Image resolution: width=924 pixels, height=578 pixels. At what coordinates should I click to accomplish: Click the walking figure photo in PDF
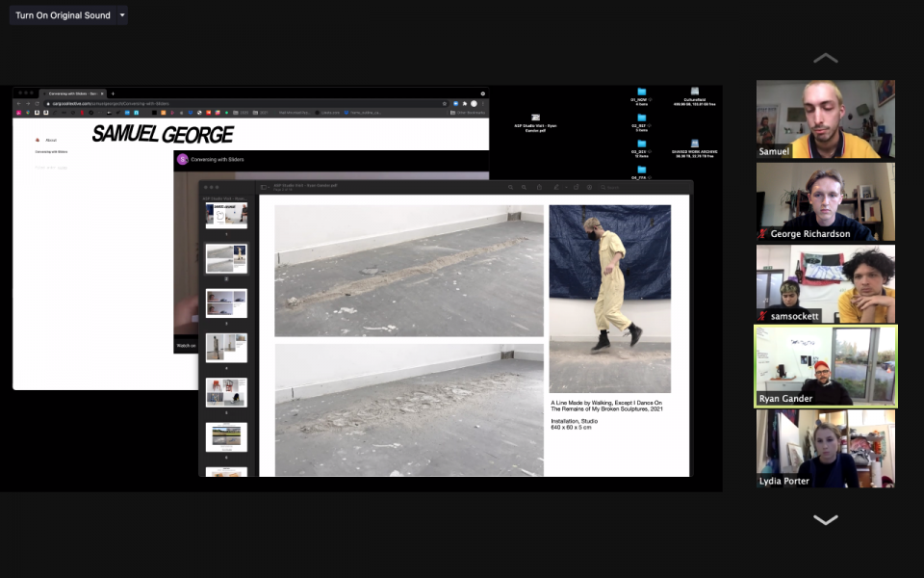610,299
